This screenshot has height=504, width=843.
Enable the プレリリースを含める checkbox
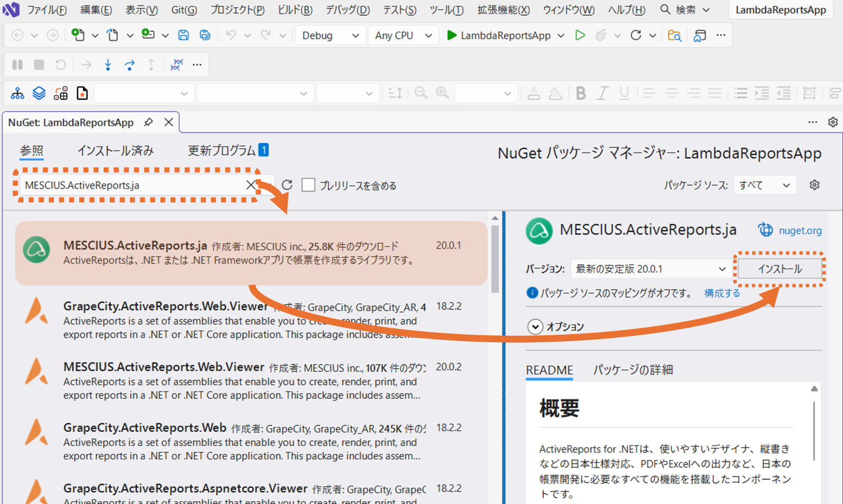click(x=308, y=185)
